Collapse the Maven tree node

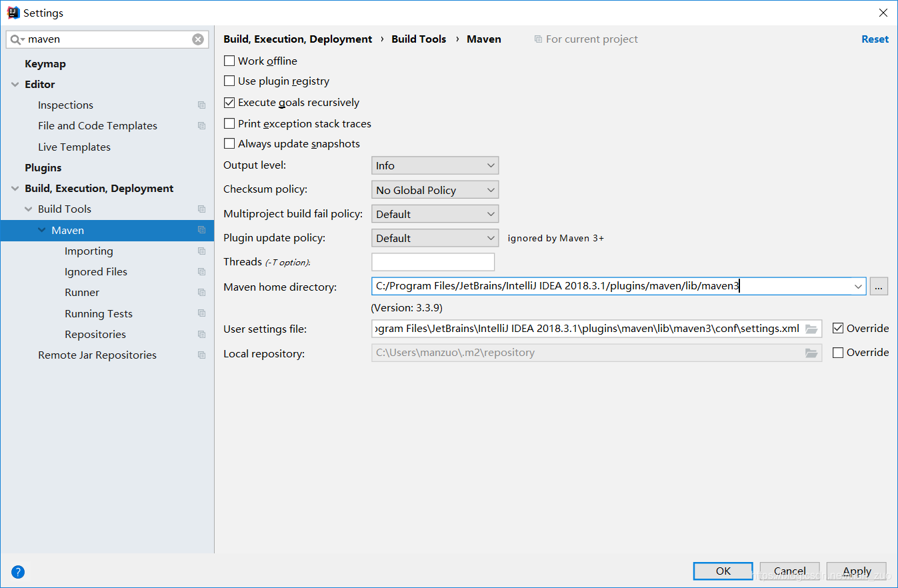41,230
